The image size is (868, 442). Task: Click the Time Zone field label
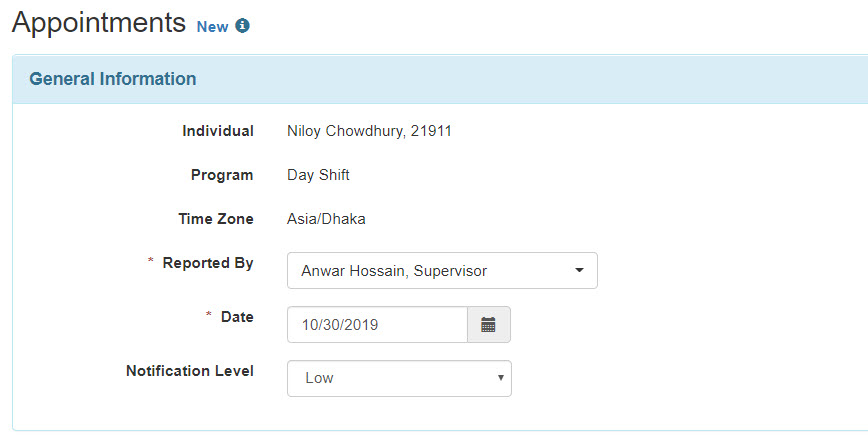tap(216, 219)
